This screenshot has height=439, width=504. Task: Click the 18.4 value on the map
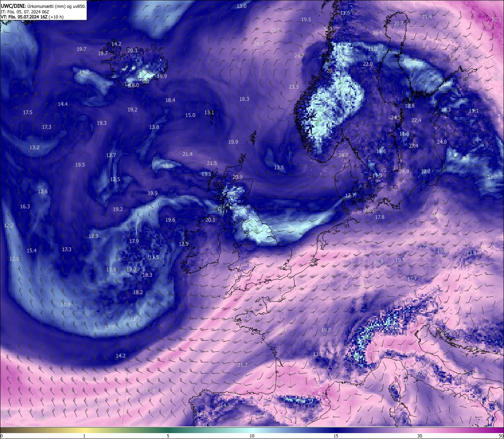170,100
